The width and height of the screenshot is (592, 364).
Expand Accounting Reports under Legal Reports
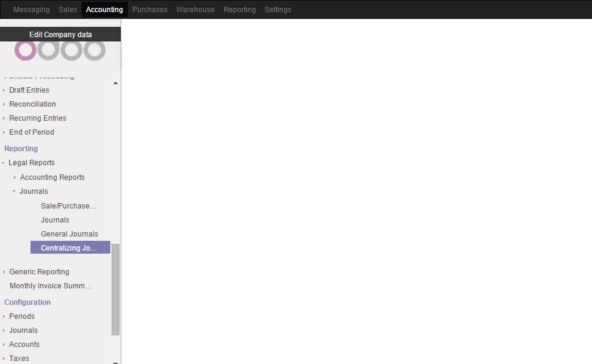click(x=15, y=177)
